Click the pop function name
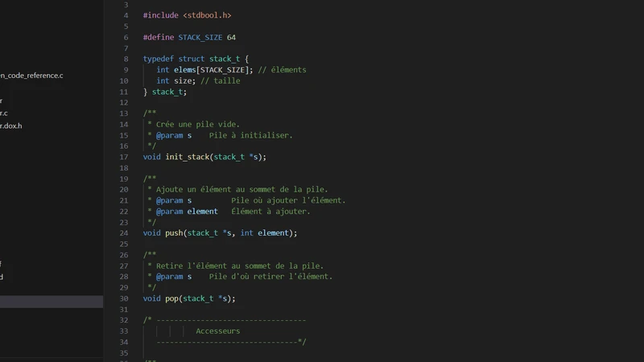Viewport: 644px width, 362px height. coord(171,298)
